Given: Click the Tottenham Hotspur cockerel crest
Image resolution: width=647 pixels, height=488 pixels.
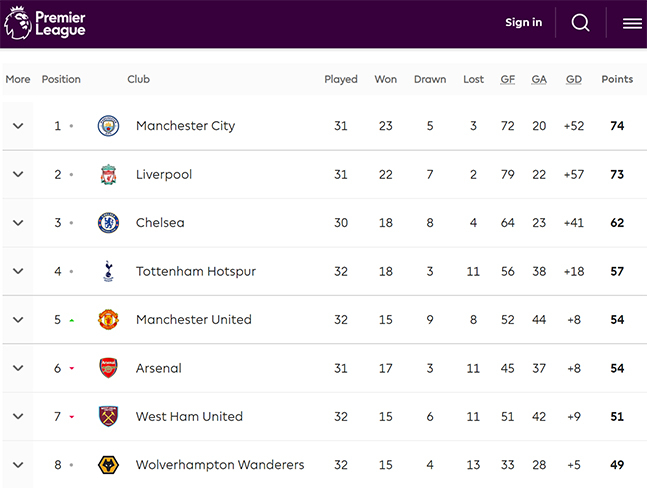Looking at the screenshot, I should pyautogui.click(x=109, y=271).
